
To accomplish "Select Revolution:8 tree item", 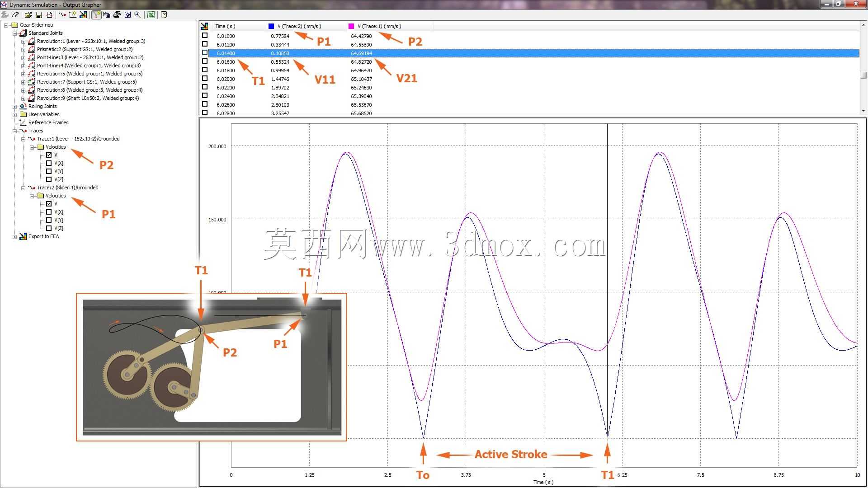I will (90, 90).
